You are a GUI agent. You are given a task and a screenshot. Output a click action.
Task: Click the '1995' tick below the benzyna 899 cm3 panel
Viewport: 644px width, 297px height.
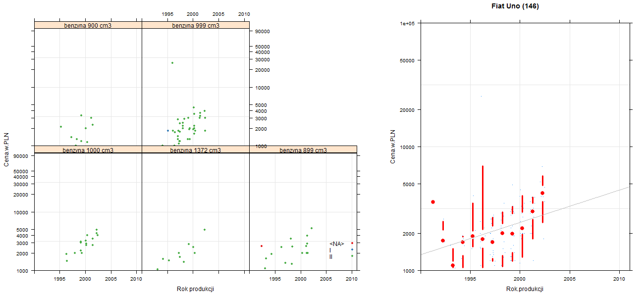(275, 279)
